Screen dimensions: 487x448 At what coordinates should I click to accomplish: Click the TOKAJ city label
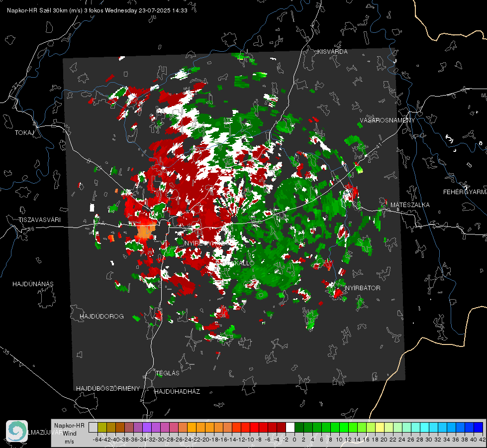(x=24, y=133)
